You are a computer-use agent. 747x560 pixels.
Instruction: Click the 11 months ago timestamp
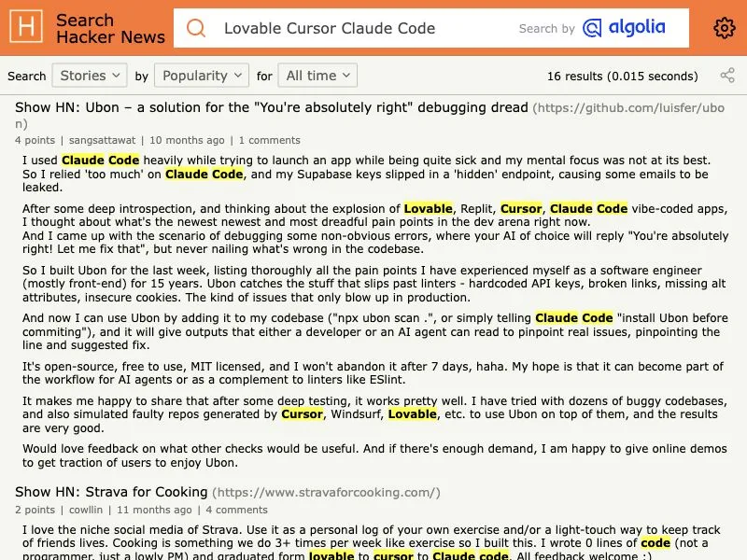[x=154, y=510]
